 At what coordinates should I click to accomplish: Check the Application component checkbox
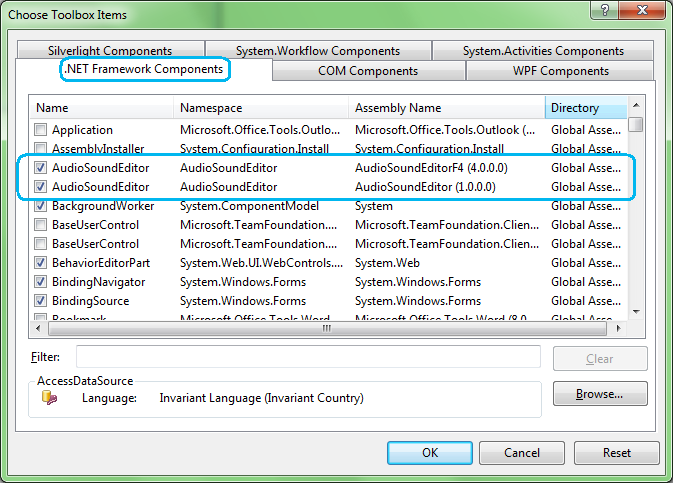tap(41, 130)
